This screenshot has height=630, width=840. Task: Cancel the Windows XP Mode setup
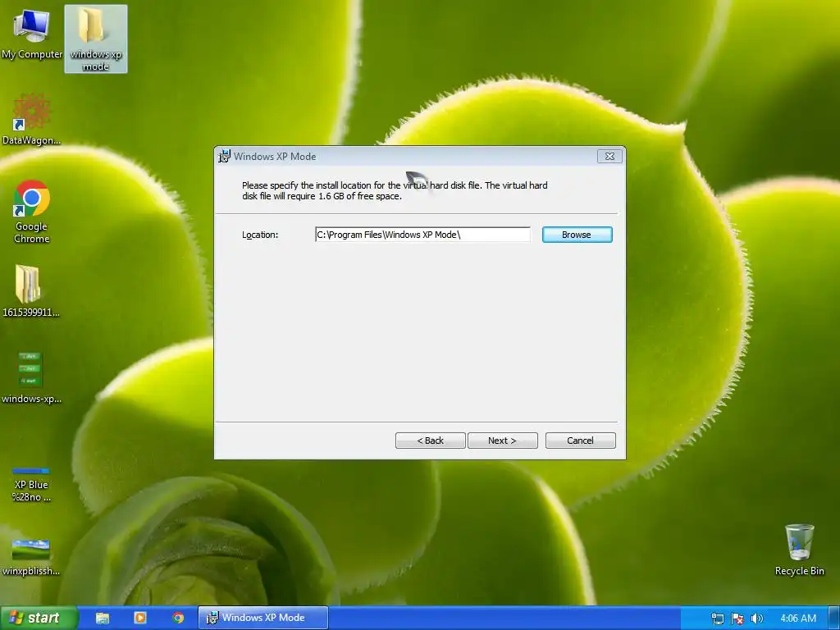[x=580, y=441]
